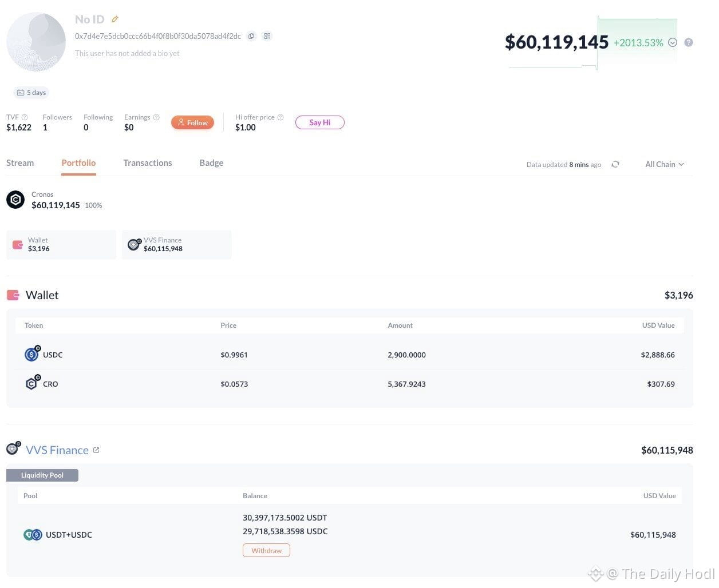Open the Hi offer price help icon
The image size is (719, 588).
[281, 117]
